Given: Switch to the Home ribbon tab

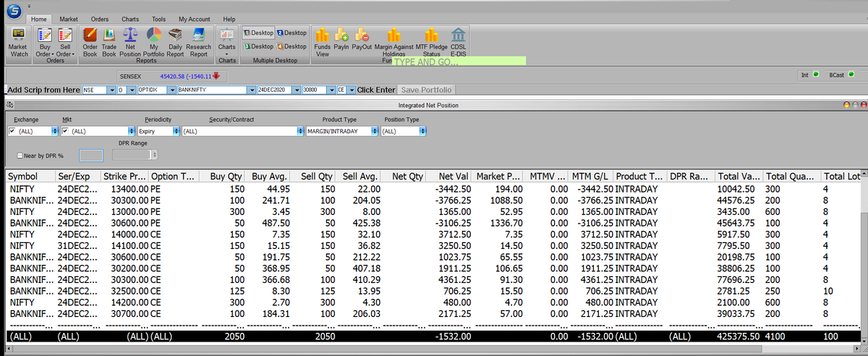Looking at the screenshot, I should click(40, 18).
